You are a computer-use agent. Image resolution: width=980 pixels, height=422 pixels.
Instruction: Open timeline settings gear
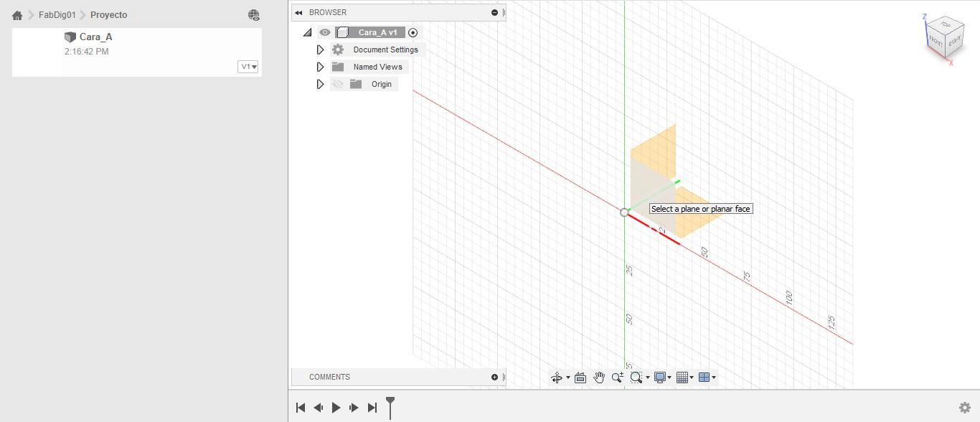[965, 408]
